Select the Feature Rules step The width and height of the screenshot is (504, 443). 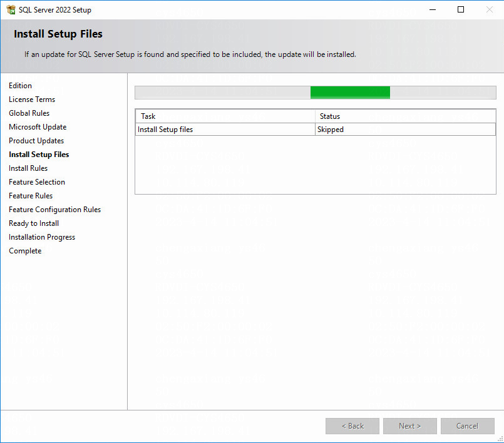click(x=31, y=196)
